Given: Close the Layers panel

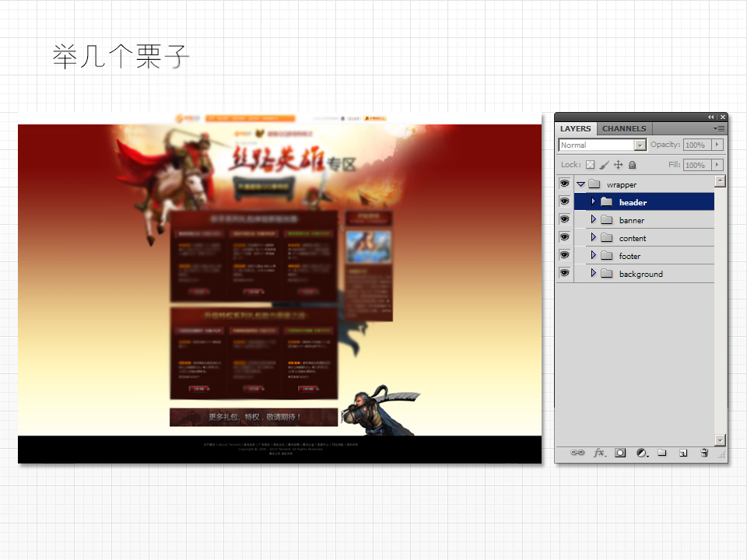Looking at the screenshot, I should (x=723, y=117).
